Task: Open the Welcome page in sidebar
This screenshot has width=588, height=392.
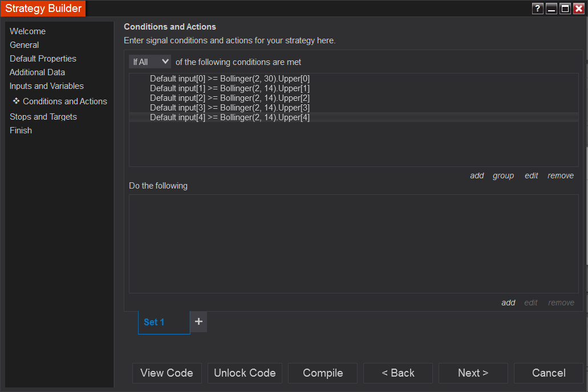Action: pos(27,31)
